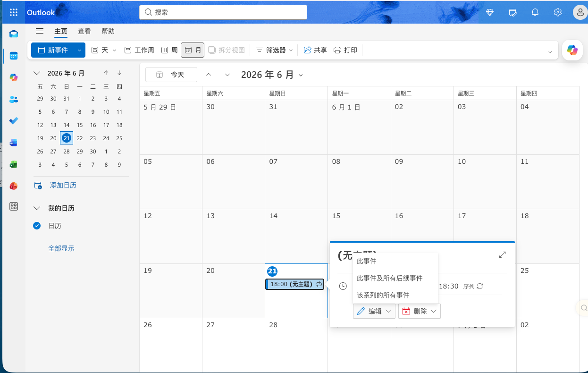Open the Filter (筛选器) dropdown
The width and height of the screenshot is (588, 373).
click(274, 50)
